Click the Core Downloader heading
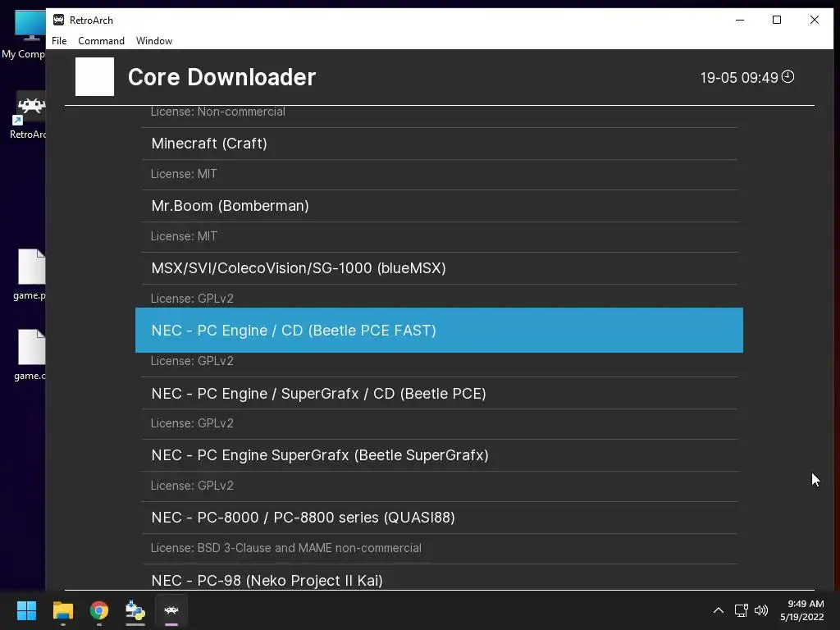 [x=221, y=77]
